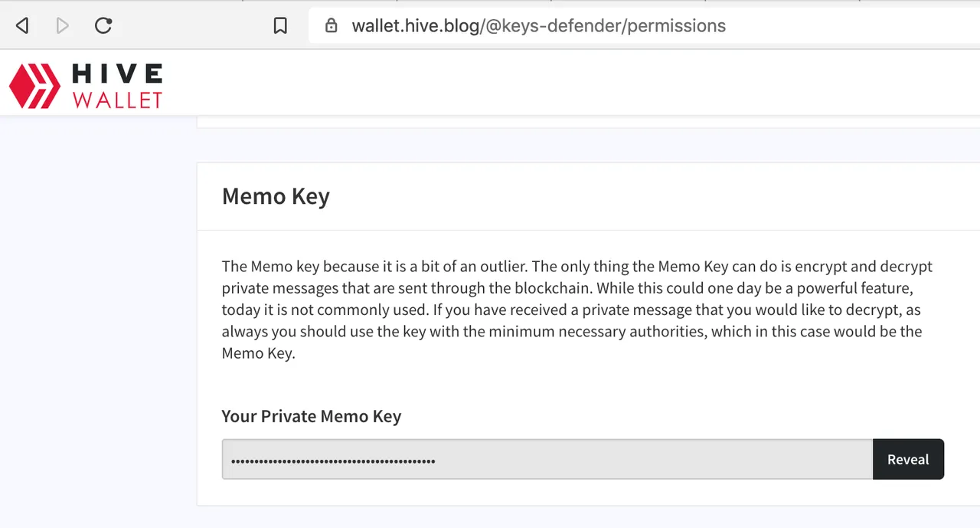Select the masked dots in memo key field
The image size is (980, 528).
tap(333, 461)
